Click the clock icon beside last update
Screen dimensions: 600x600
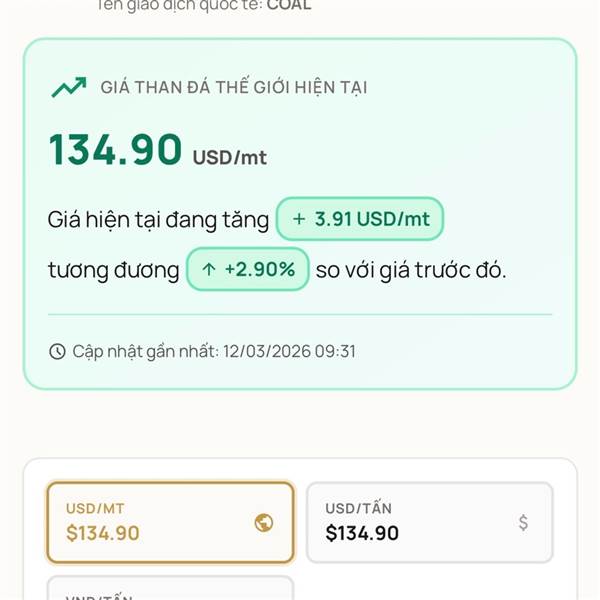click(57, 351)
